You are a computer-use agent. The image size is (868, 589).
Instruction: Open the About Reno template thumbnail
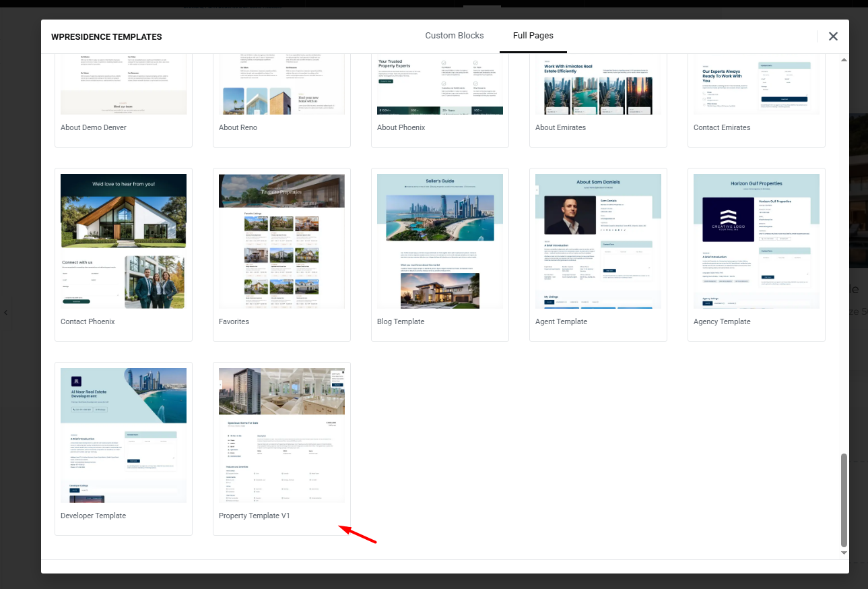281,84
